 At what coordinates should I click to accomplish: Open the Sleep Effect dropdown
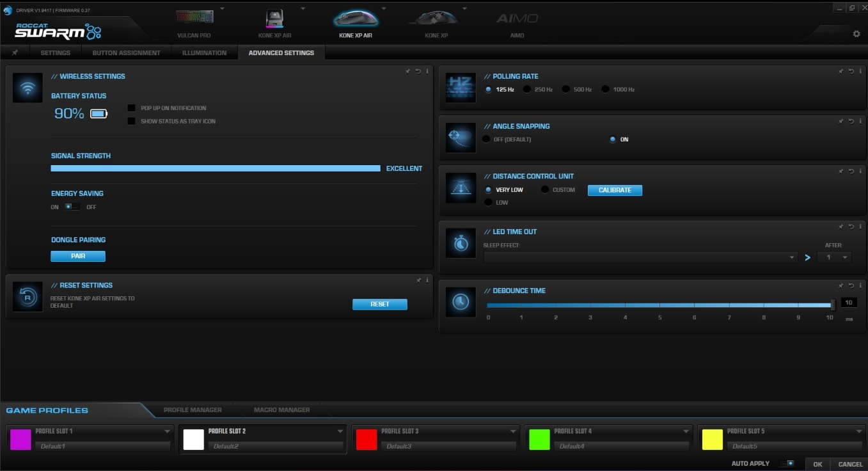[x=640, y=257]
